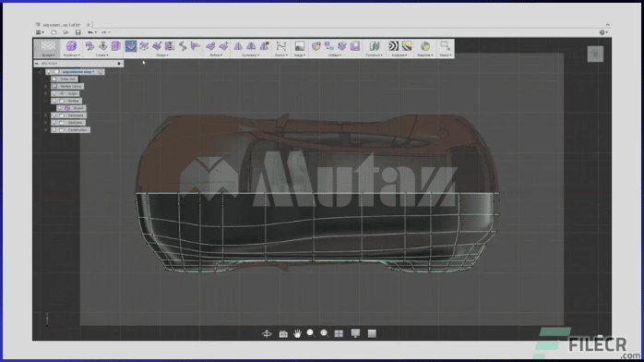
Task: Click the Select tool icon
Action: pos(445,46)
